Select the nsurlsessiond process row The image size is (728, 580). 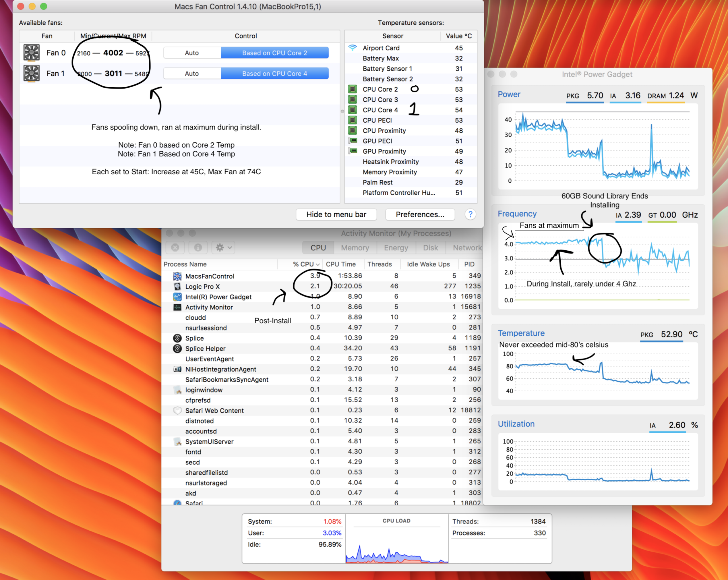(322, 328)
